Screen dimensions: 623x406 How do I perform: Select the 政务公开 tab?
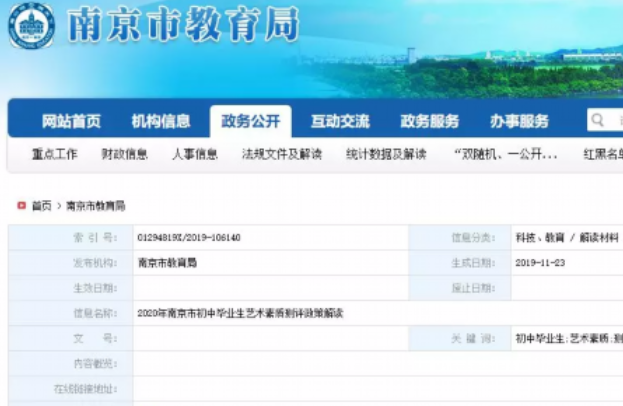click(251, 121)
